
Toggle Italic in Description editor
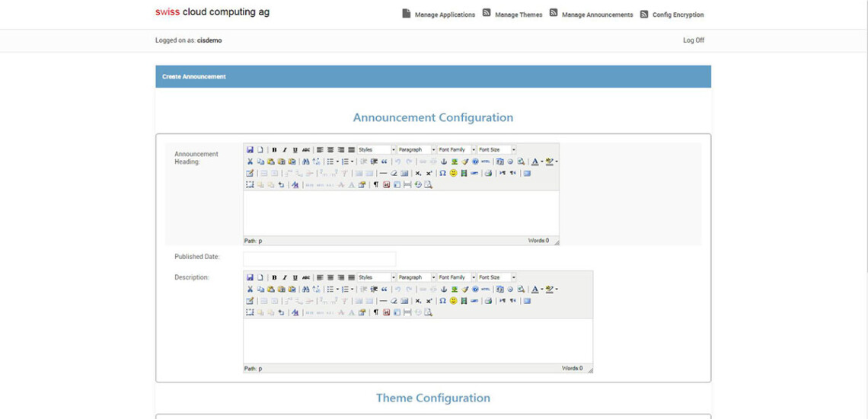click(x=285, y=277)
